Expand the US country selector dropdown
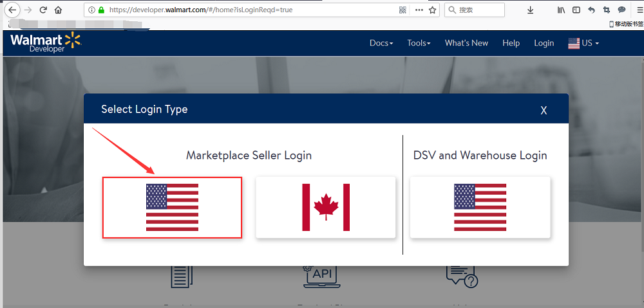The height and width of the screenshot is (308, 644). point(583,43)
